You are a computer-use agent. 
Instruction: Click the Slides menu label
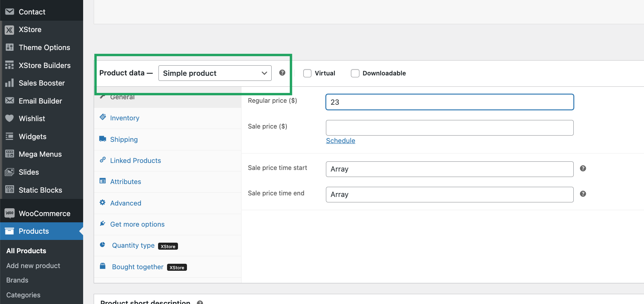[x=29, y=172]
